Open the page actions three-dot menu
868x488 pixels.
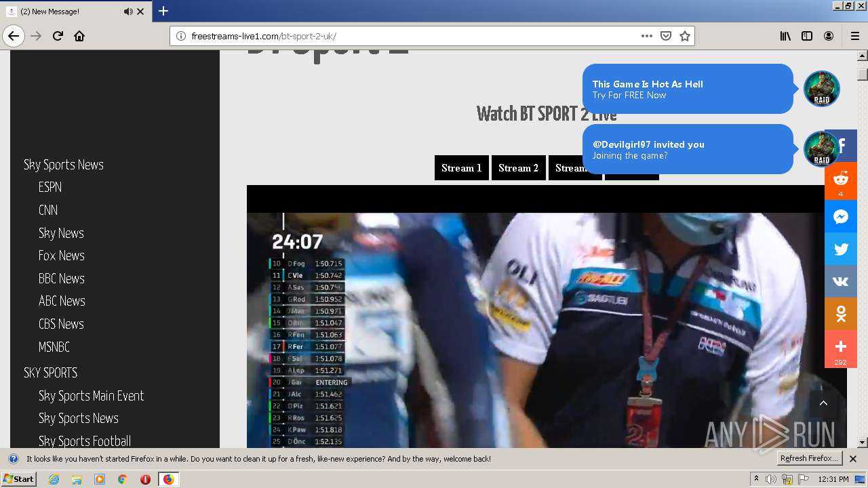click(647, 36)
